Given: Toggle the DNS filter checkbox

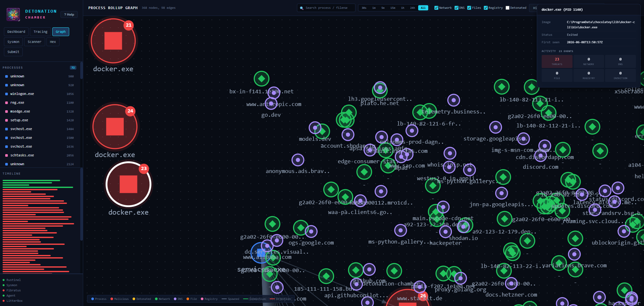Looking at the screenshot, I should coord(457,8).
